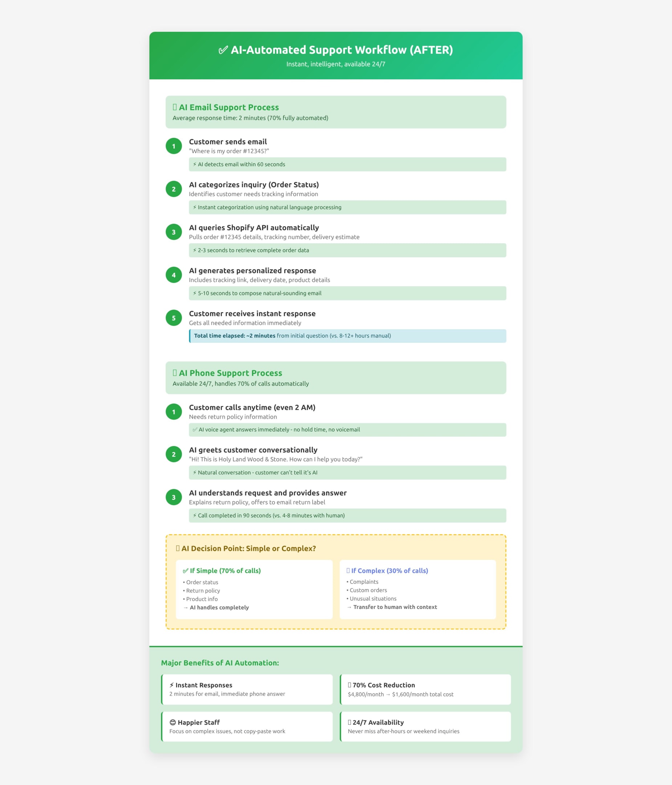Viewport: 672px width, 785px height.
Task: Click $4,800/month → $1,600/month total cost text
Action: click(401, 694)
